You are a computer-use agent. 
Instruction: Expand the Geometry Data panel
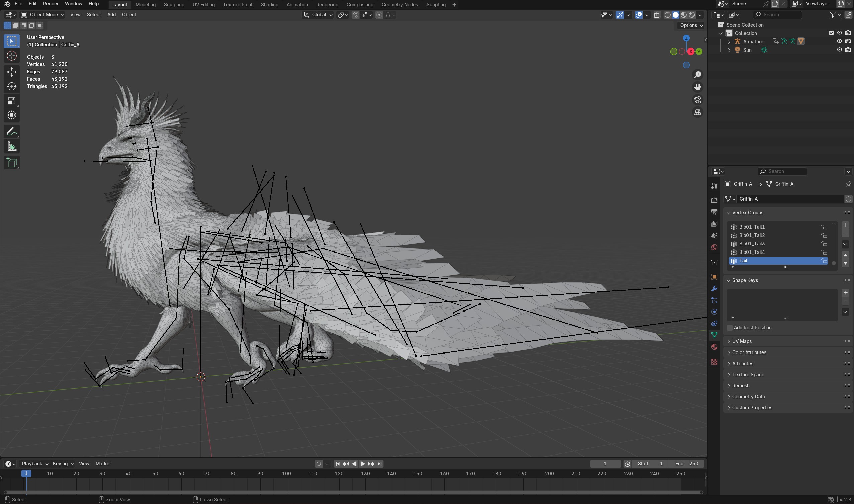pos(748,396)
